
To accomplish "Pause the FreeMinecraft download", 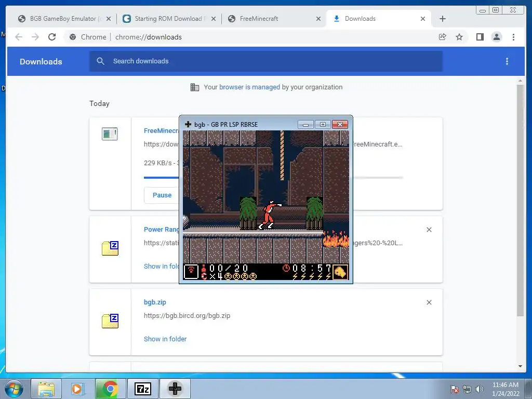I will 162,195.
